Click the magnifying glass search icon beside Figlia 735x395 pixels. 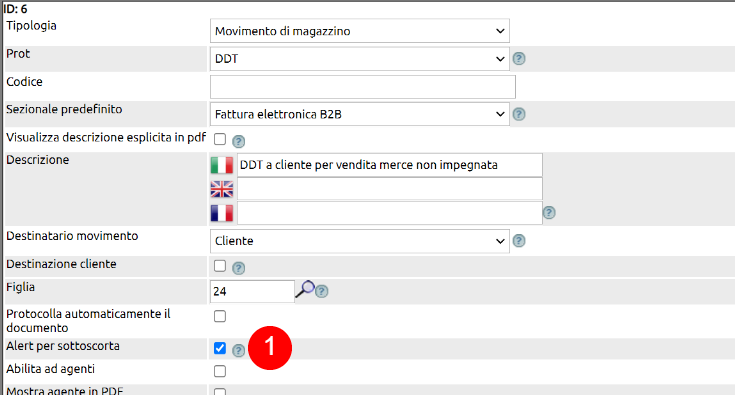pos(305,289)
